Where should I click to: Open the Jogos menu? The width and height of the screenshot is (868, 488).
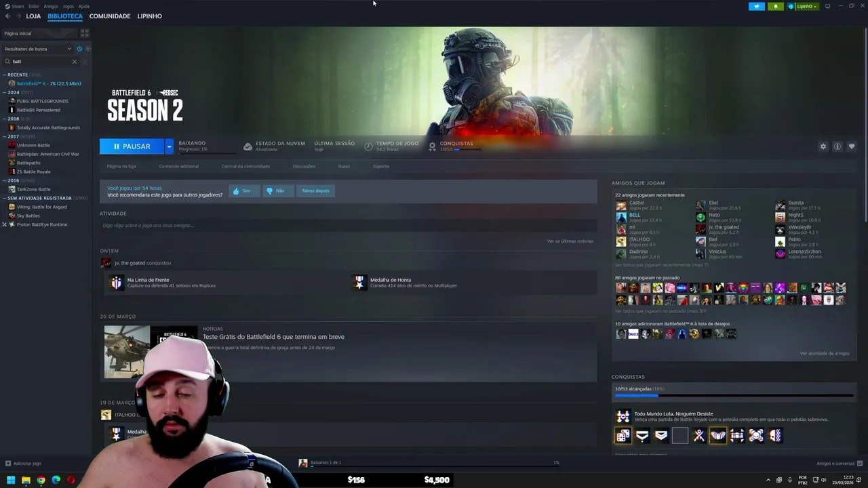pyautogui.click(x=68, y=6)
